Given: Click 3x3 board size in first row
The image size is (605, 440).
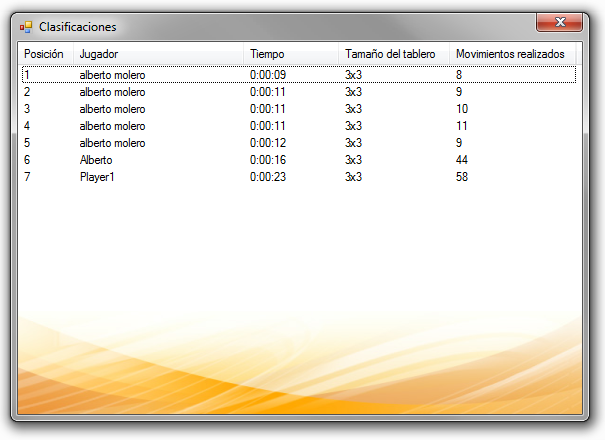Looking at the screenshot, I should click(x=353, y=75).
